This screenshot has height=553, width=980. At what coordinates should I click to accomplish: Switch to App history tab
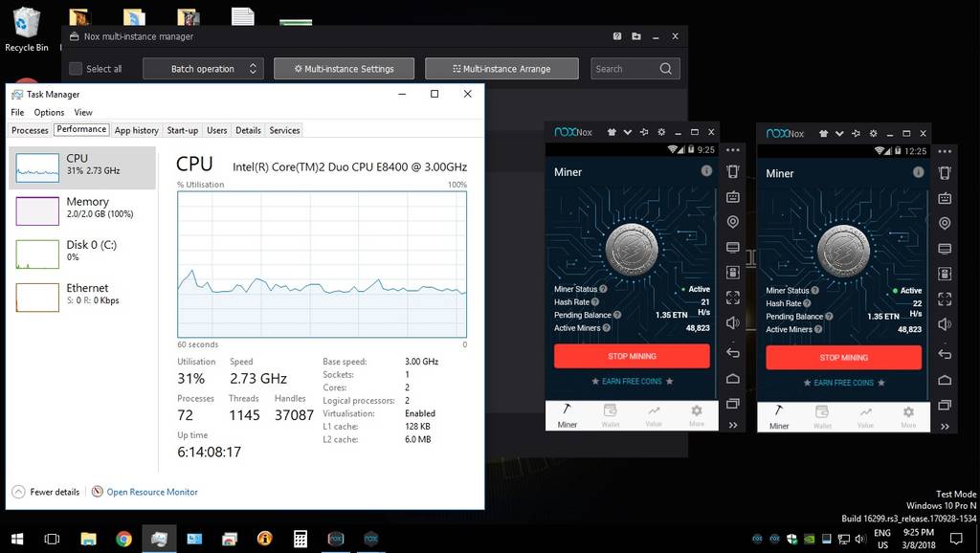point(136,130)
